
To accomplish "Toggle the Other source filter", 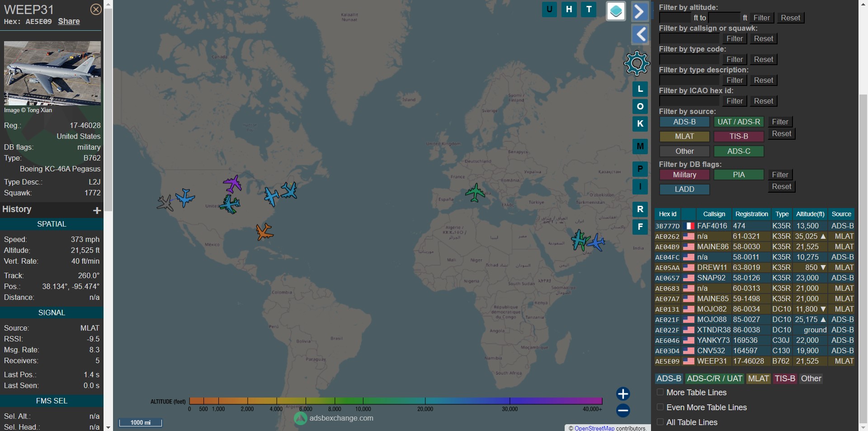I will click(684, 152).
